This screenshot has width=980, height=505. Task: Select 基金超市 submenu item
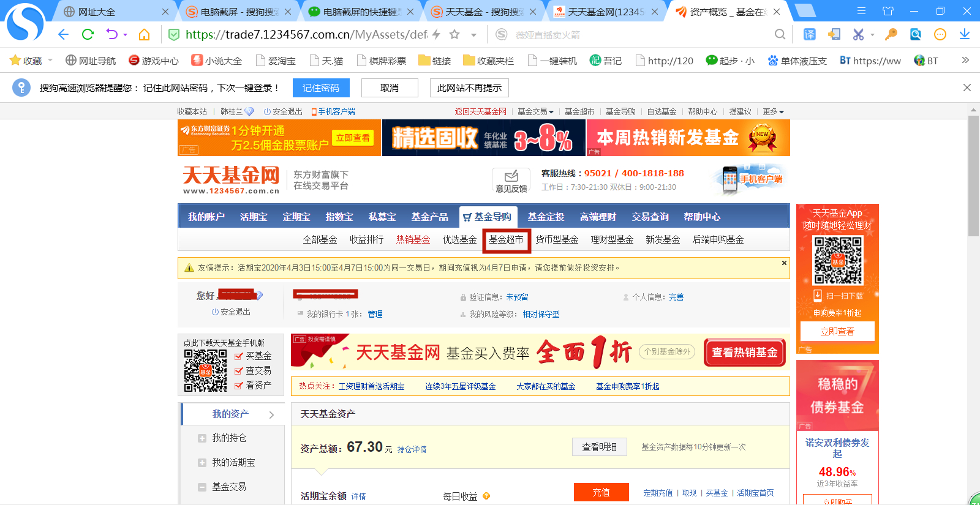[x=507, y=239]
